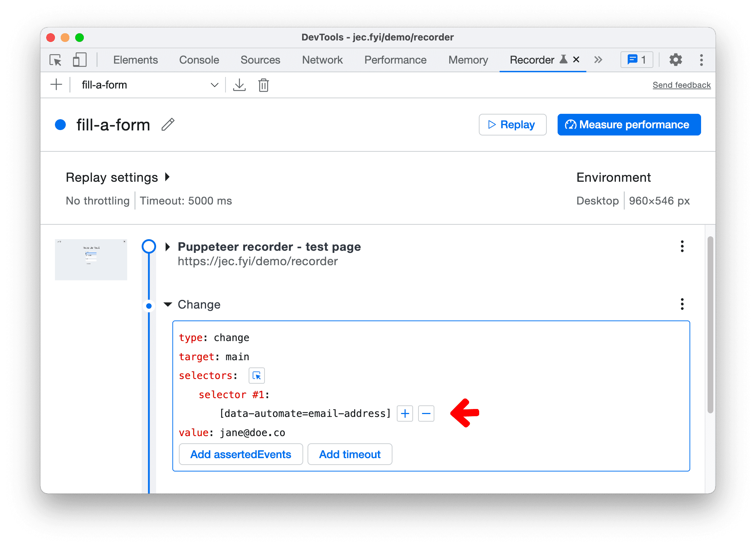Click Add assertedEvents button
Viewport: 756px width, 547px height.
coord(241,454)
